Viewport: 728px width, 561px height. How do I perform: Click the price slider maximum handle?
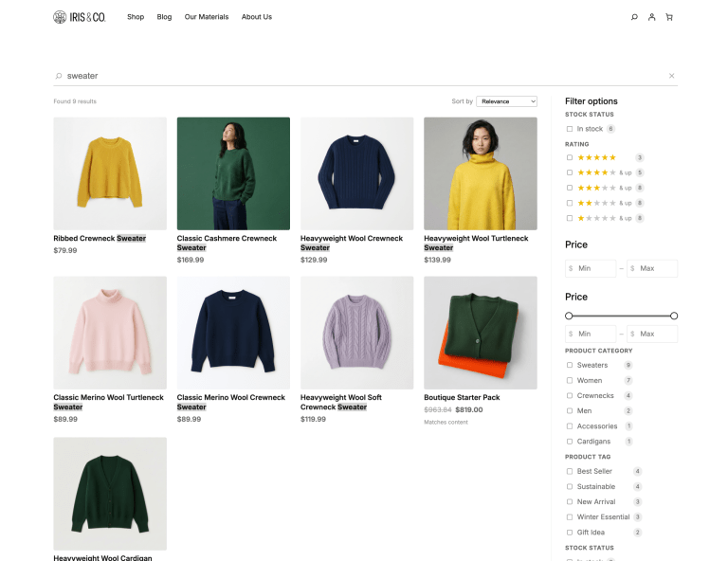(x=674, y=316)
